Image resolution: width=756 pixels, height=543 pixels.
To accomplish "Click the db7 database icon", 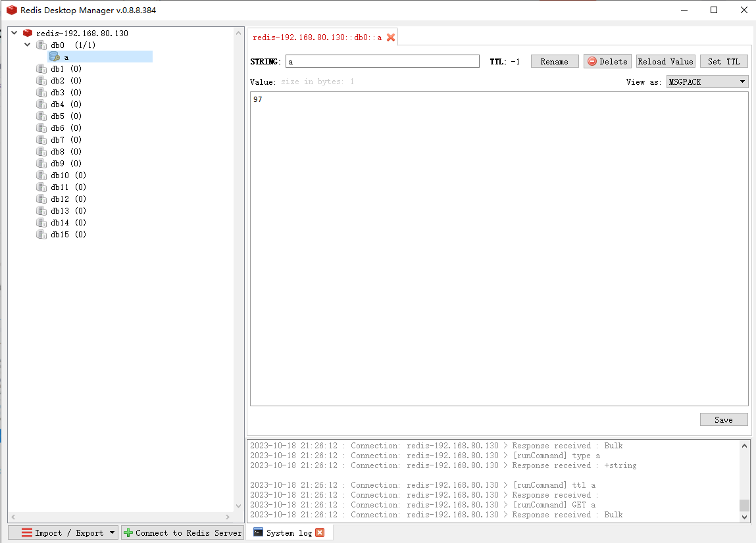I will click(41, 139).
